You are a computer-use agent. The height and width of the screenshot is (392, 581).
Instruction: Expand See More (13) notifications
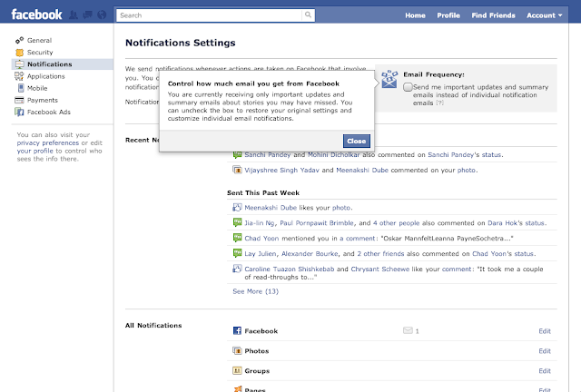pos(256,291)
